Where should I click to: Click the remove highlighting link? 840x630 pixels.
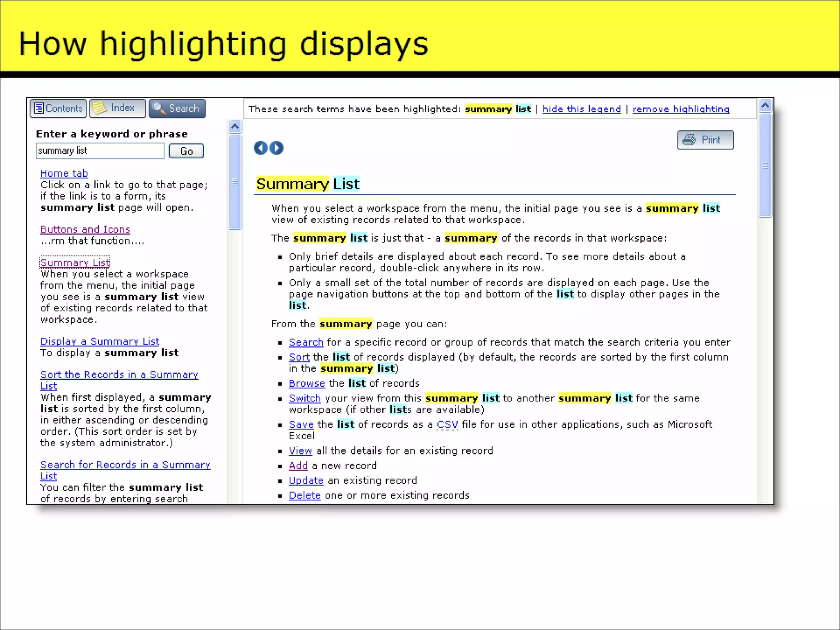pyautogui.click(x=680, y=109)
